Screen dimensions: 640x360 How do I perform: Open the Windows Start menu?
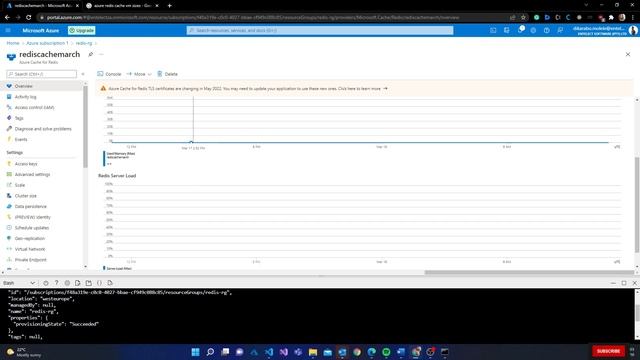point(196,352)
